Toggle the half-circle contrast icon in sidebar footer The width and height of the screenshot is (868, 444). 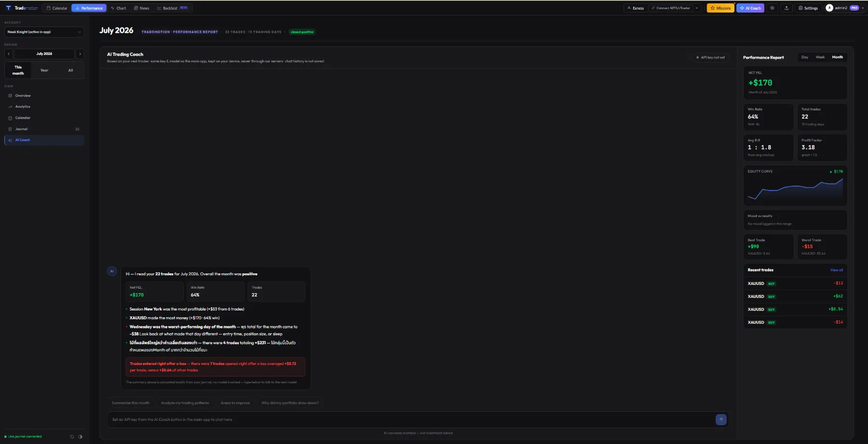click(80, 437)
